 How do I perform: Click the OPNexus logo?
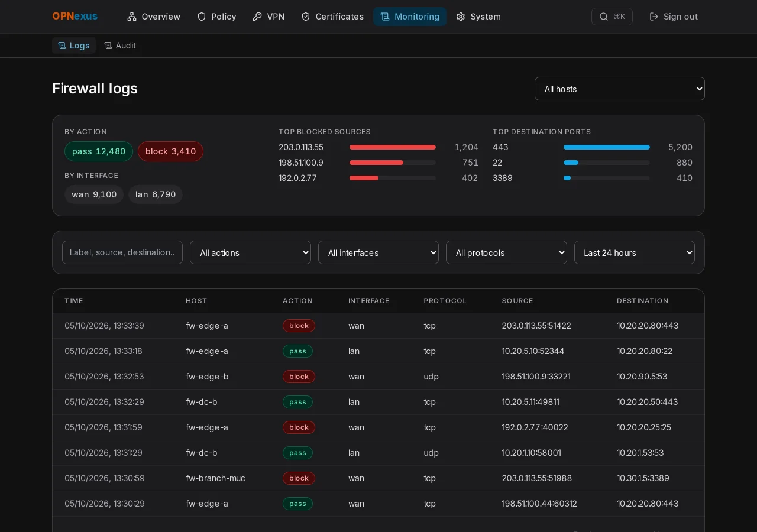click(75, 17)
